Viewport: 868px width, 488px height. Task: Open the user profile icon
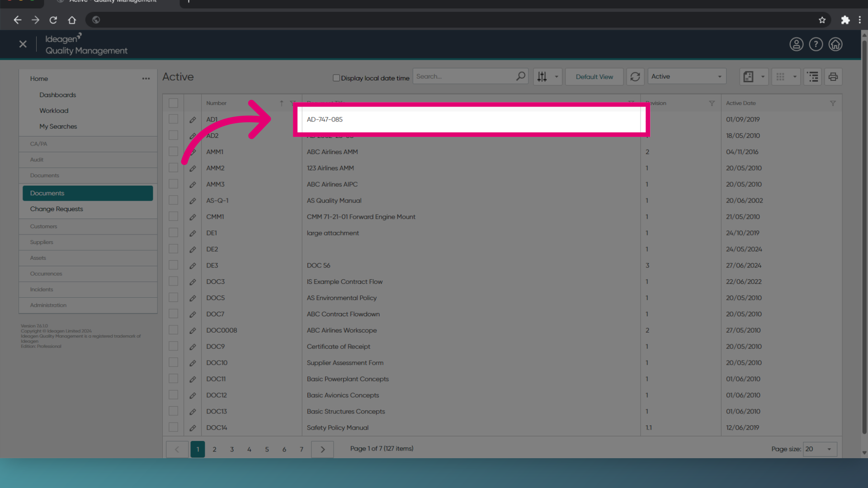(796, 44)
